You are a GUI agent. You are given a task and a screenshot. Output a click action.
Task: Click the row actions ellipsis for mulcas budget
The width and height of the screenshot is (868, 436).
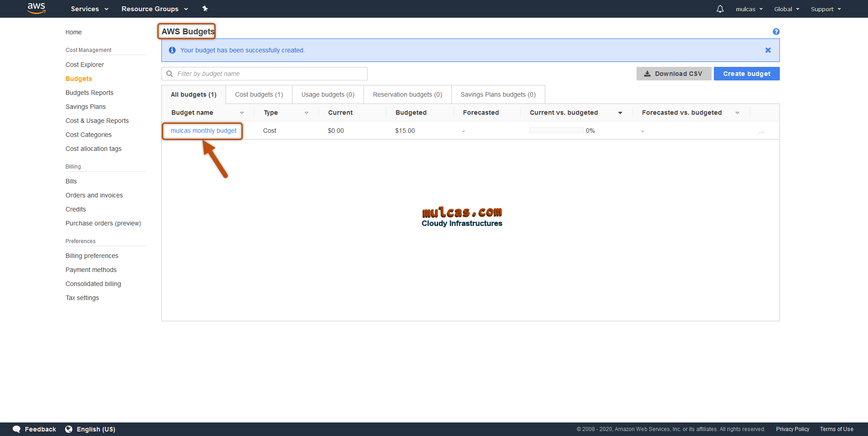[761, 131]
